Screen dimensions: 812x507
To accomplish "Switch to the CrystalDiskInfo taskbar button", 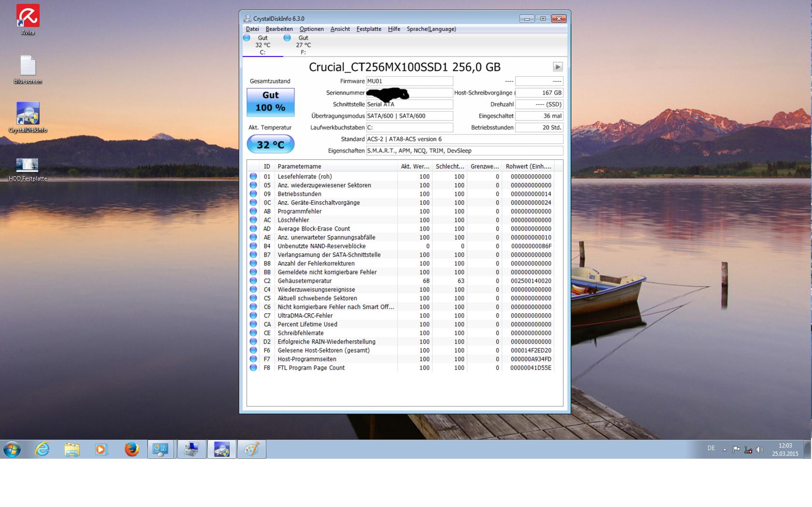I will [221, 449].
